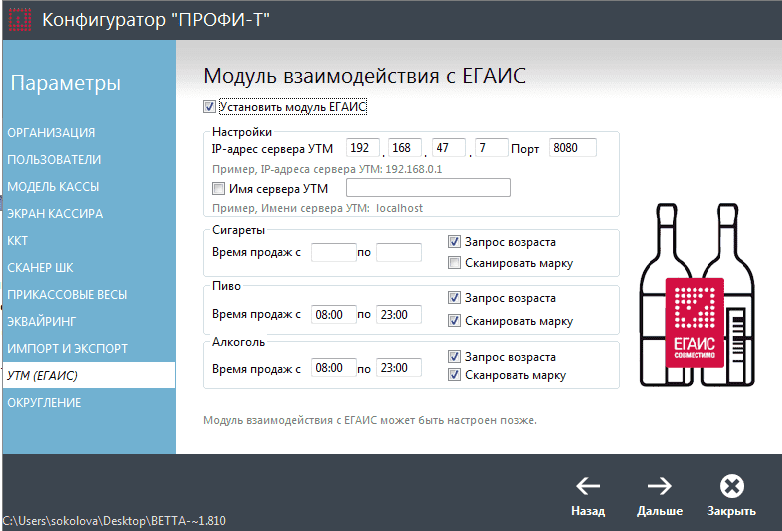This screenshot has height=531, width=782.
Task: Click the Назад button label
Action: click(588, 511)
